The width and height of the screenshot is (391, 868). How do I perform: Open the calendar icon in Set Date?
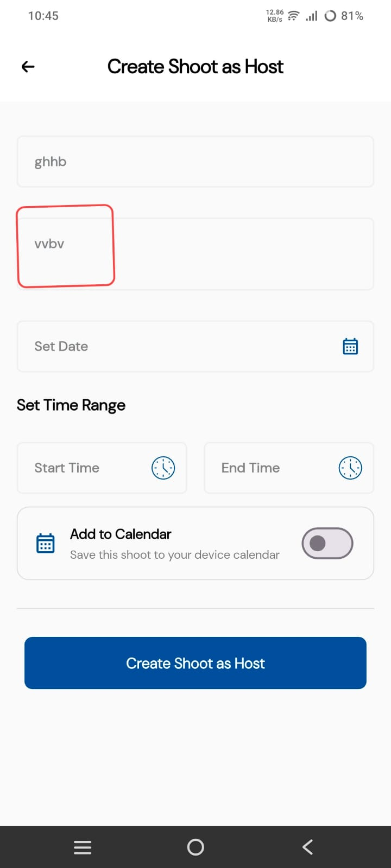(350, 346)
